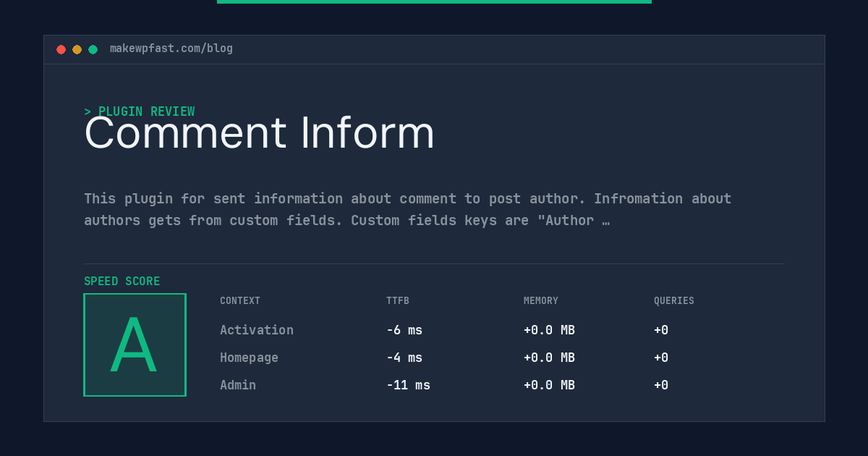Click the 'Comment Inform' title
Screen dimensions: 868x456
(259, 133)
